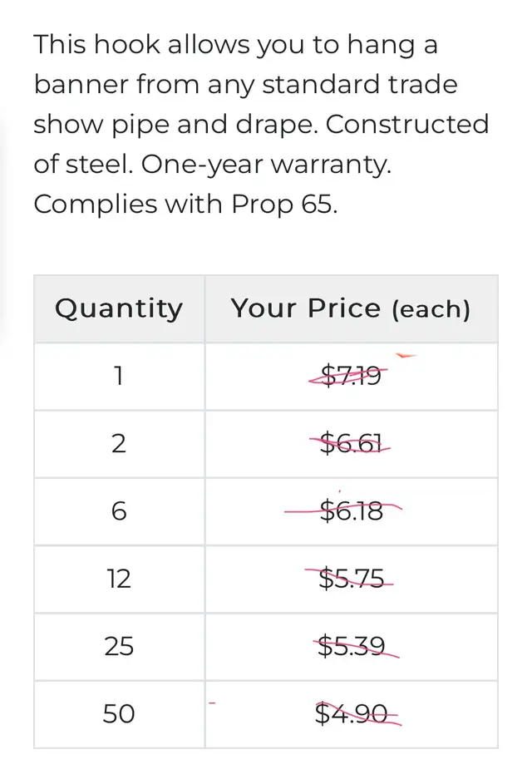Click the 'One-year warranty' sentence

[266, 164]
